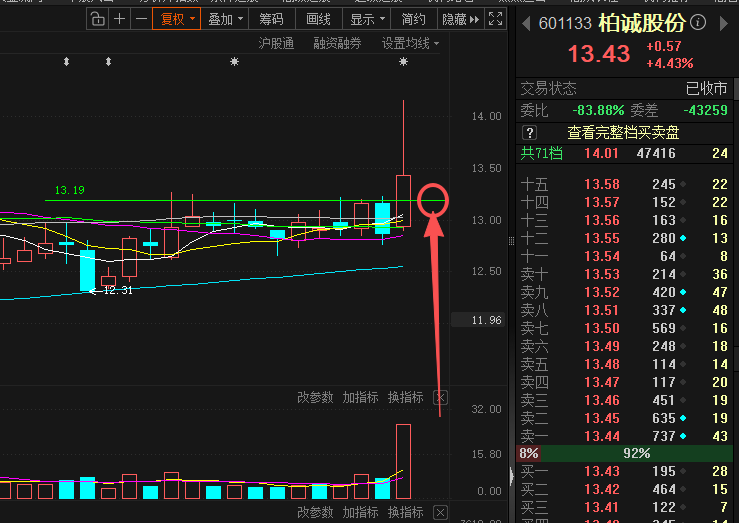Select the 卖三 13.46 order row

coord(624,400)
